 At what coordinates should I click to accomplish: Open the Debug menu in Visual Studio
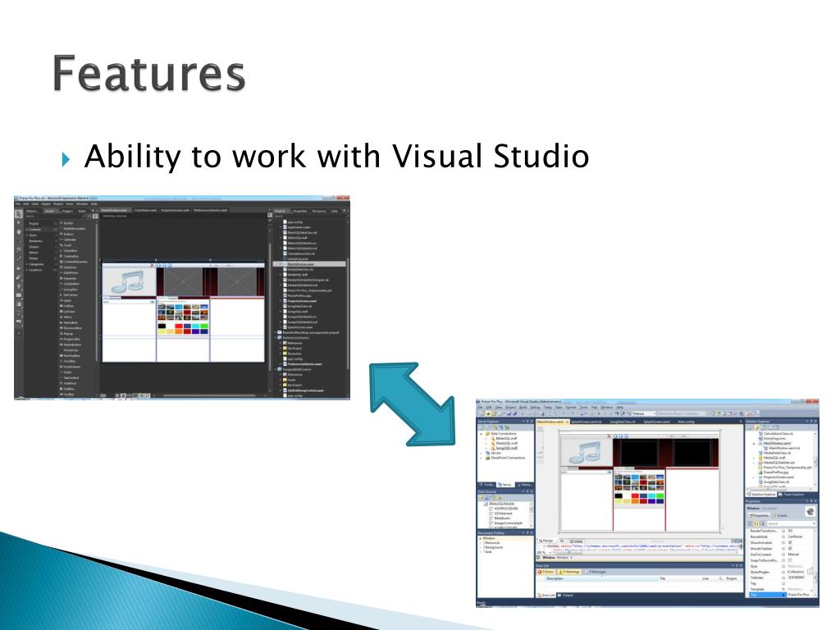click(x=534, y=407)
